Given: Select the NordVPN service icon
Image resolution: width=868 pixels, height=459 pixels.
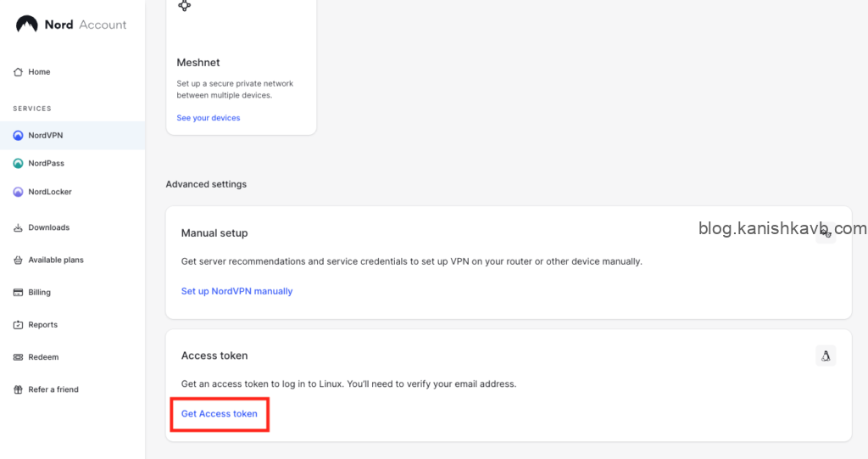Looking at the screenshot, I should click(x=18, y=136).
